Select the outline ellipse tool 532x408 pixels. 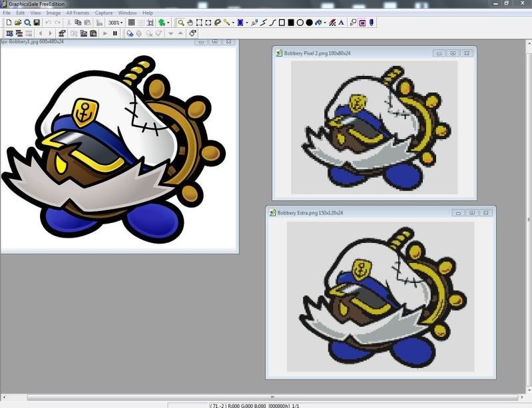click(300, 23)
